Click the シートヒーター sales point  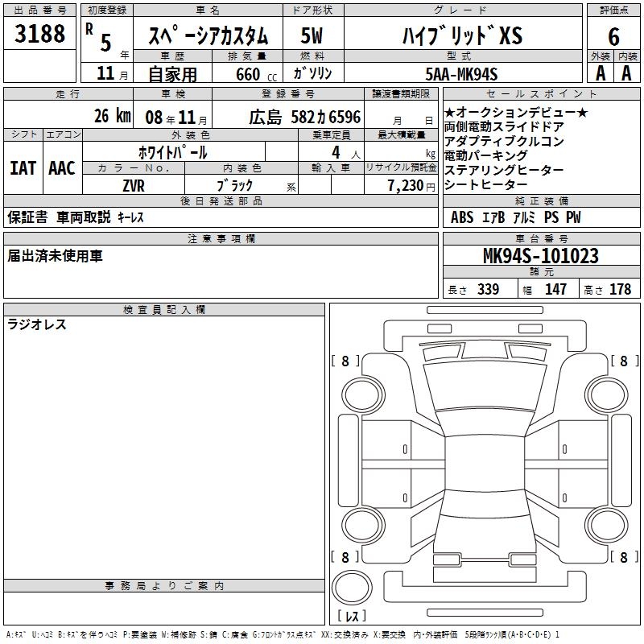(x=486, y=185)
